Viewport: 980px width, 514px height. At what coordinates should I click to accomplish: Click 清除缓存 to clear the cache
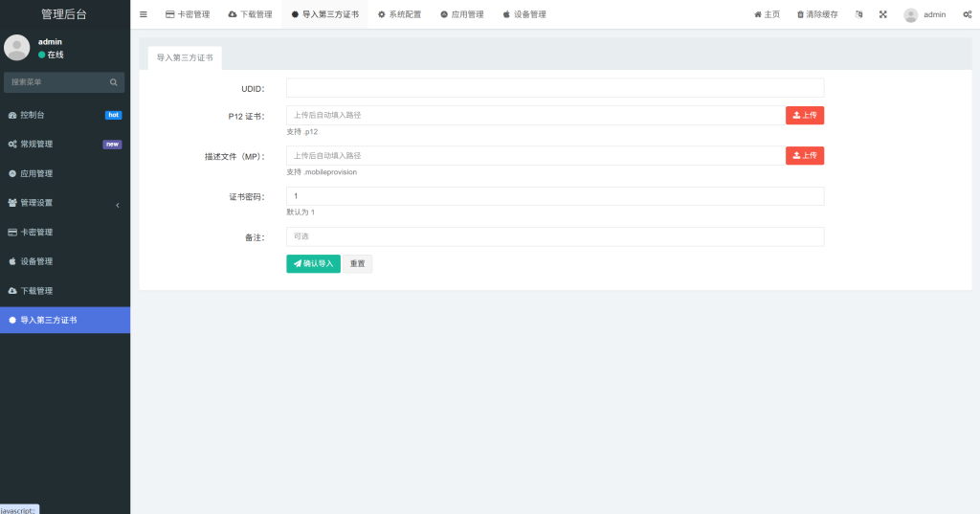[x=817, y=14]
